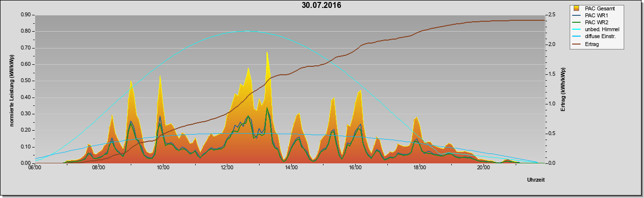Click the 12:00 time axis label
Screen dimensions: 644x198
[227, 168]
